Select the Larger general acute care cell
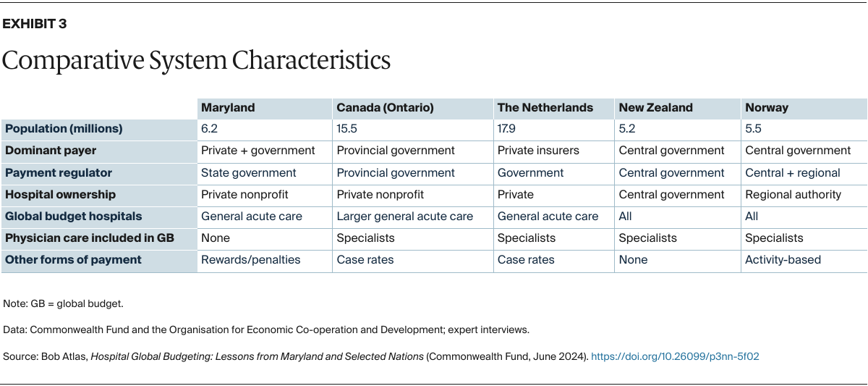Image resolution: width=868 pixels, height=386 pixels. (404, 216)
